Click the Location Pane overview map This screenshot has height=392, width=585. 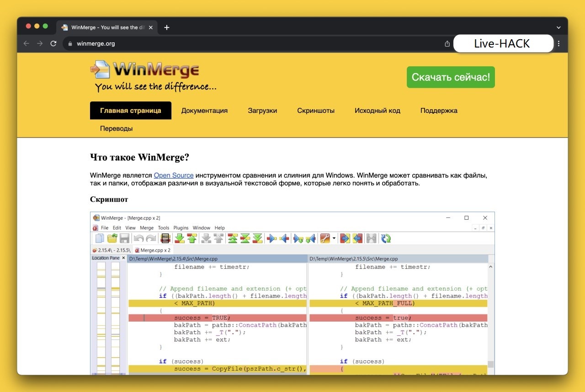pyautogui.click(x=108, y=318)
